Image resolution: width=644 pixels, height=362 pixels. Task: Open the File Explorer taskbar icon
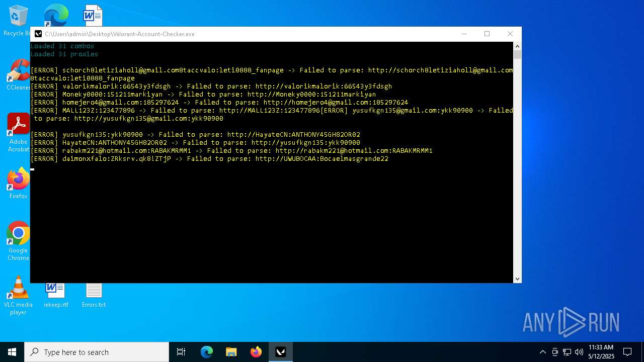(231, 352)
